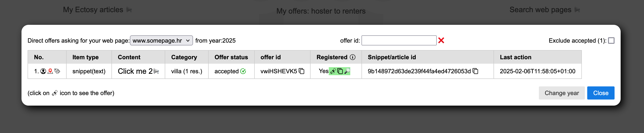Image resolution: width=644 pixels, height=133 pixels.
Task: Click the magnifying glass in the Registered cell
Action: point(347,71)
